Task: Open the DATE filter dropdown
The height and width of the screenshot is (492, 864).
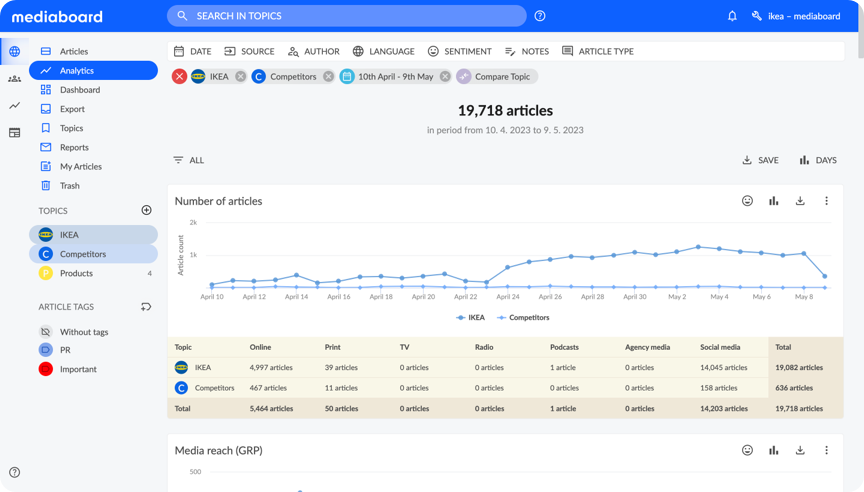Action: coord(192,51)
